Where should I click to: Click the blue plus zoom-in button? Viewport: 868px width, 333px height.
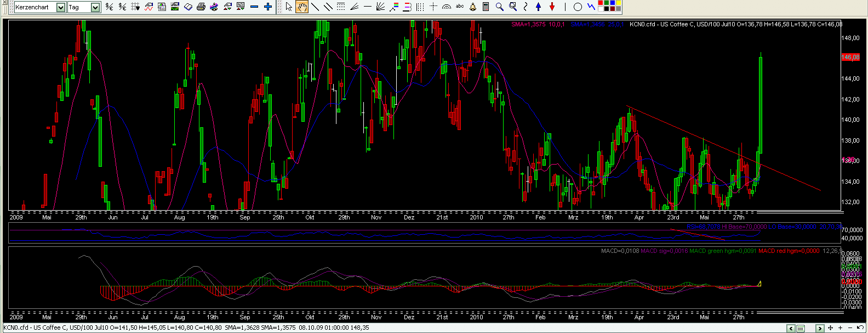pos(268,7)
